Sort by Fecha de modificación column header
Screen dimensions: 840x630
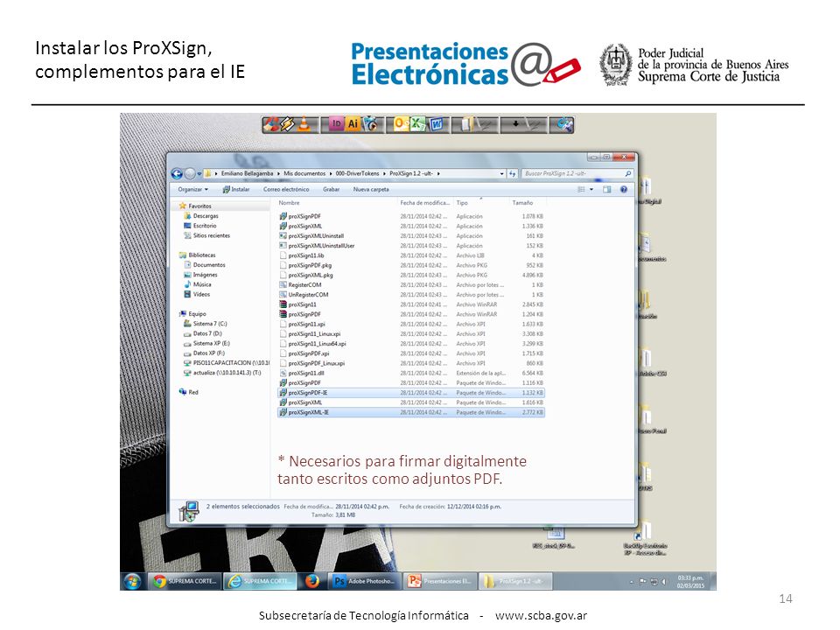(425, 203)
